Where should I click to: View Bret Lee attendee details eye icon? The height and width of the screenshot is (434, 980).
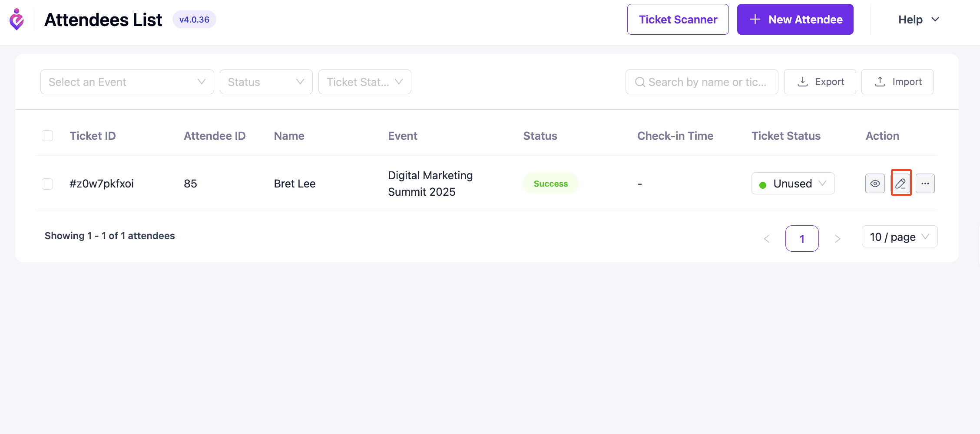point(875,184)
